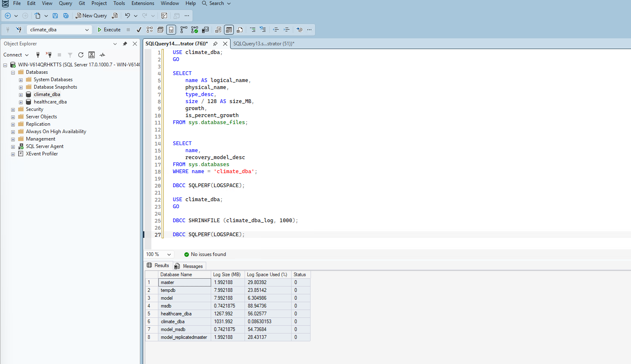Click the Change Connection icon
631x364 pixels.
pyautogui.click(x=19, y=30)
